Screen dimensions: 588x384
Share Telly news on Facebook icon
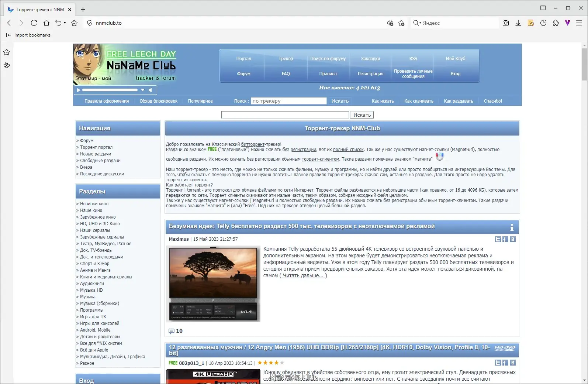pos(505,239)
